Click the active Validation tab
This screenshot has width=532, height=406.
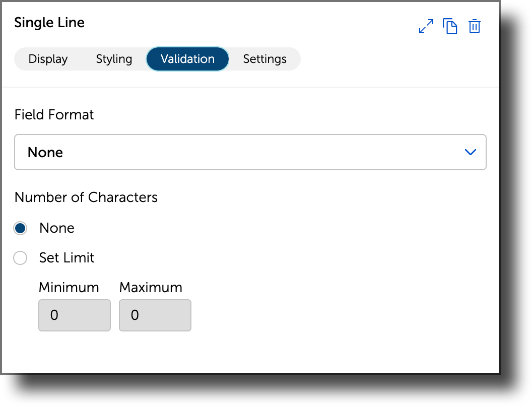click(187, 59)
